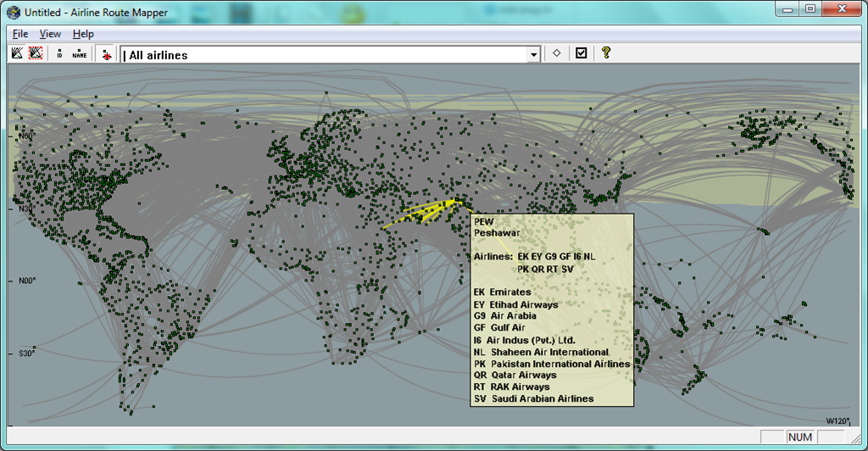Toggle airport NAME labels button
This screenshot has height=451, width=868.
point(79,53)
